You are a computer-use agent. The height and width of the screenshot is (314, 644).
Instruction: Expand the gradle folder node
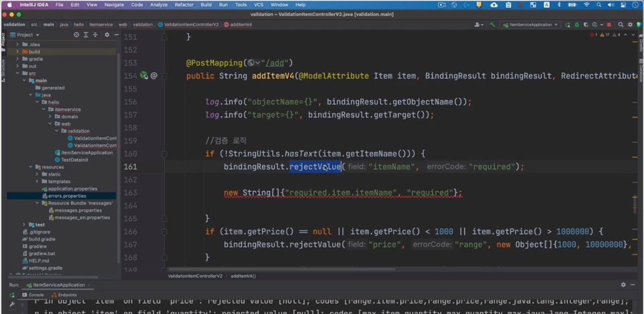17,59
